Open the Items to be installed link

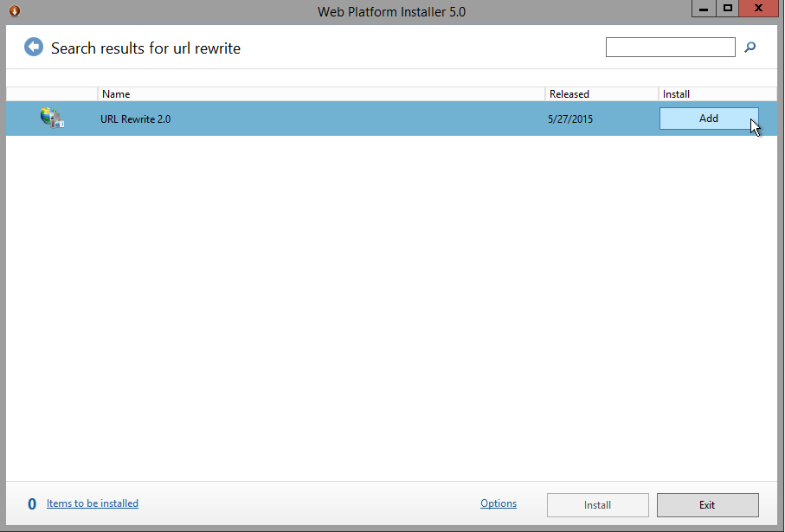coord(93,503)
